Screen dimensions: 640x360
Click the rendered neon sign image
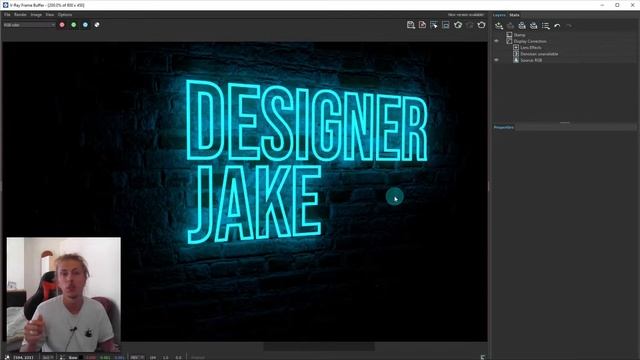pyautogui.click(x=245, y=191)
